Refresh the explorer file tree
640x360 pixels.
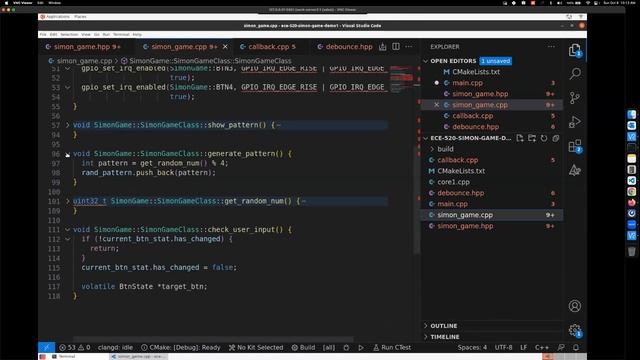click(x=544, y=138)
